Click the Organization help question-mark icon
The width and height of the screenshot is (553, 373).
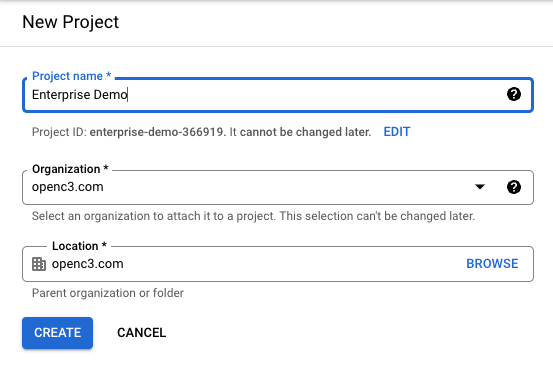pos(514,187)
